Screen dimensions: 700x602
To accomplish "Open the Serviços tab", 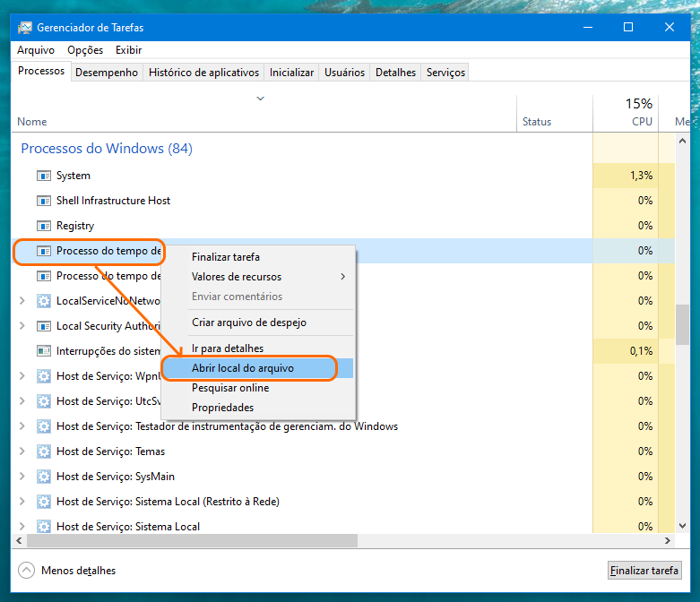I will click(x=445, y=73).
